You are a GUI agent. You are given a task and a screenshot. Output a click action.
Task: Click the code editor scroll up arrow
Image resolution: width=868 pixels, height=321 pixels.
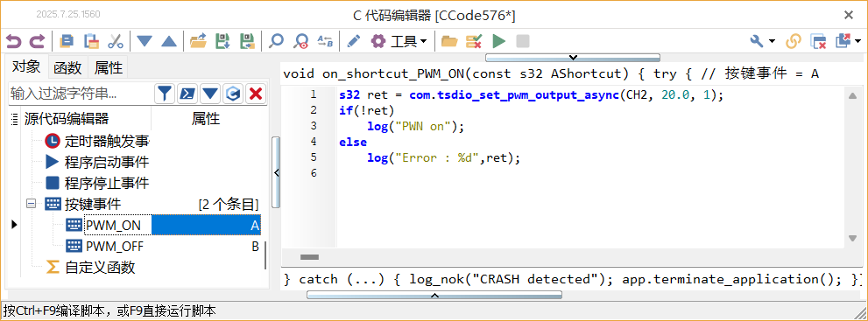click(x=852, y=96)
